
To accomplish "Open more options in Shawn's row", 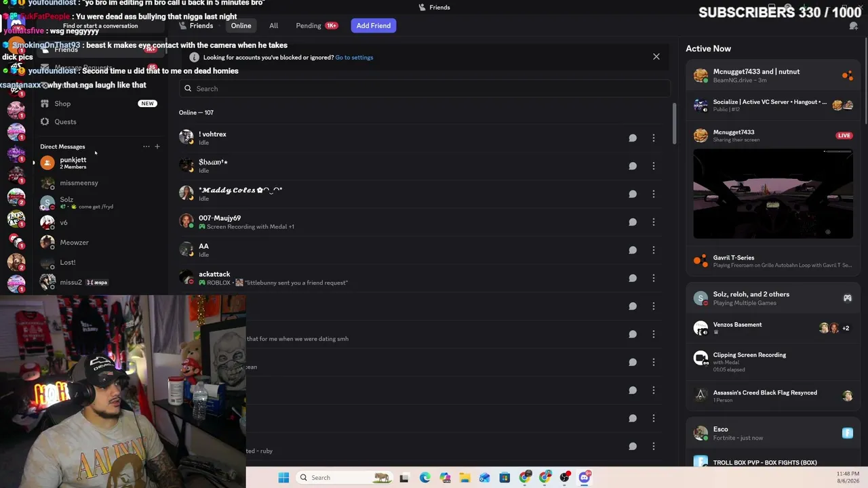I will [x=654, y=166].
